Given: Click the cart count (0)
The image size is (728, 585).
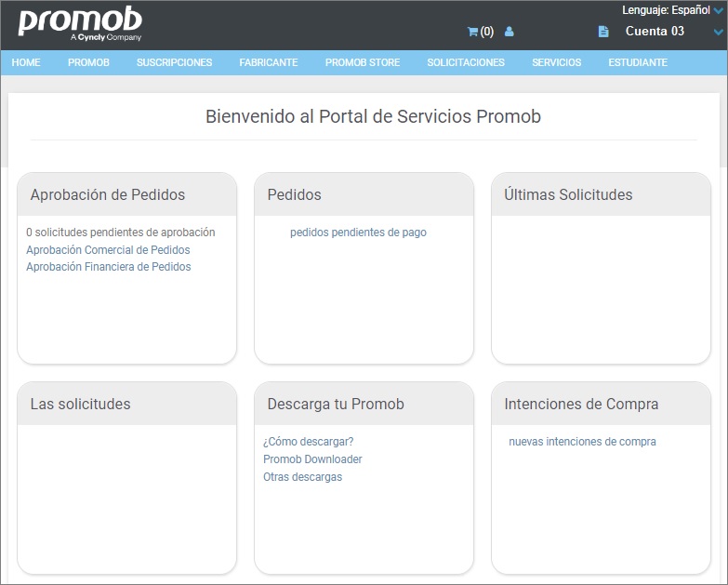Looking at the screenshot, I should click(487, 32).
